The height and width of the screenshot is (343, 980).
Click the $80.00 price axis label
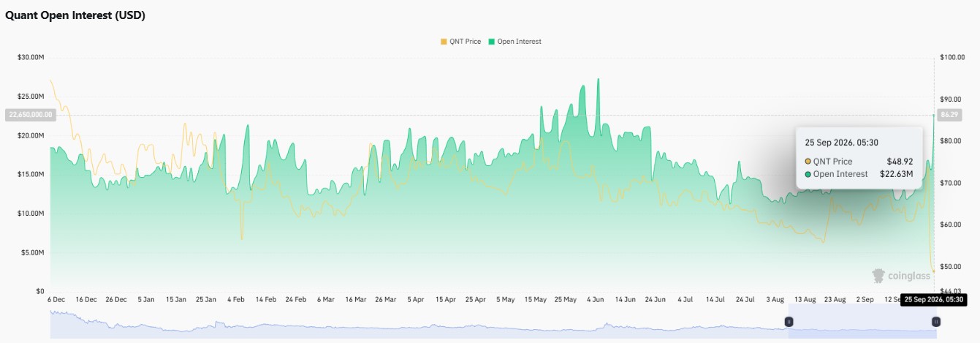tap(949, 141)
